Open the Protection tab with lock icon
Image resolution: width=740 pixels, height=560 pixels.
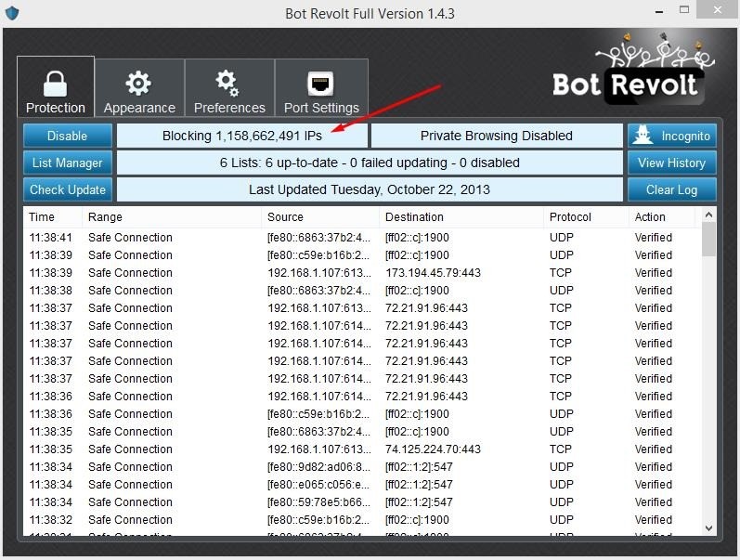click(x=56, y=87)
